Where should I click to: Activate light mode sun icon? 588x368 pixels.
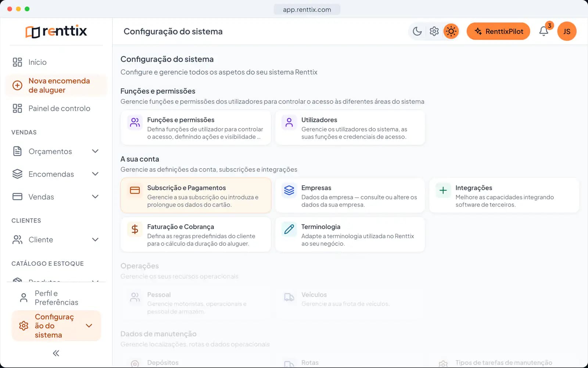click(x=451, y=31)
